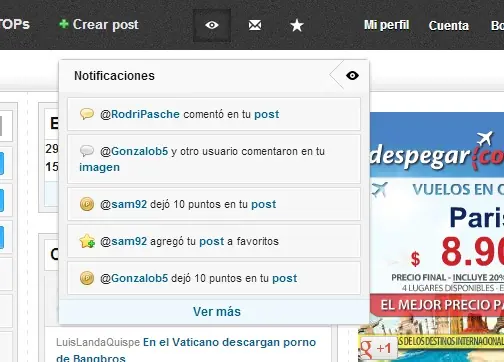Image resolution: width=504 pixels, height=362 pixels.
Task: Click coin icon beside Gonzalob5 points notification
Action: (87, 278)
